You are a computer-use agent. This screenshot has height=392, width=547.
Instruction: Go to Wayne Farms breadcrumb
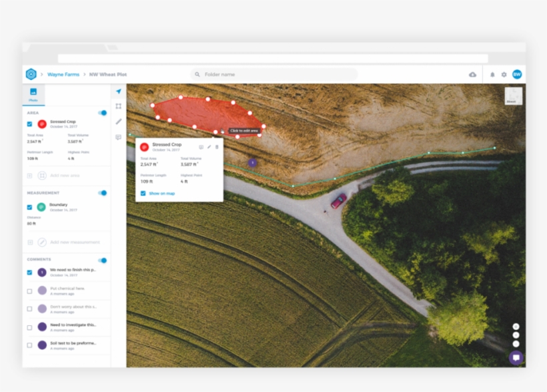tap(63, 75)
